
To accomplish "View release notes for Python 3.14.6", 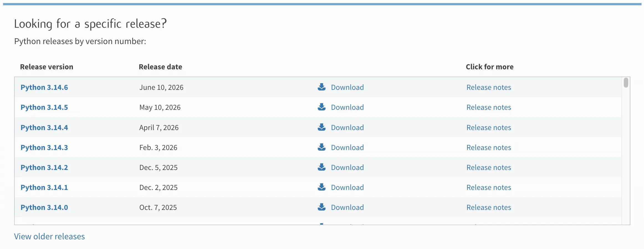I will point(489,87).
